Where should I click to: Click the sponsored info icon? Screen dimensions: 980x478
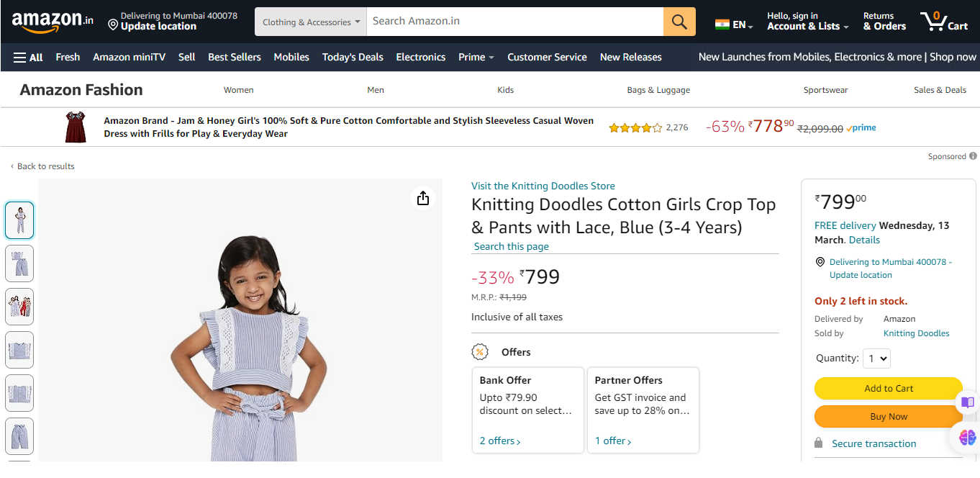click(973, 156)
